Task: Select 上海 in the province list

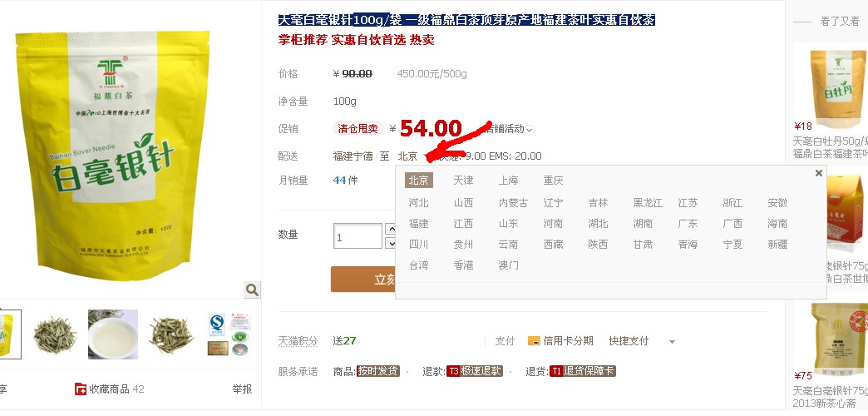Action: tap(508, 180)
